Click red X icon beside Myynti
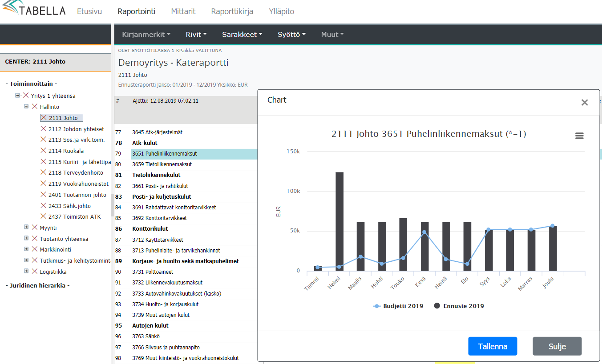602x364 pixels. pos(35,228)
